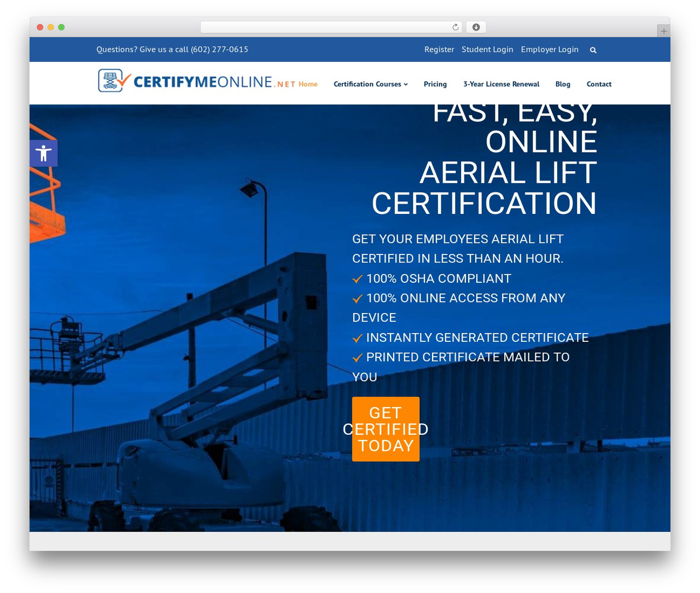
Task: Open Employer Login
Action: point(550,49)
